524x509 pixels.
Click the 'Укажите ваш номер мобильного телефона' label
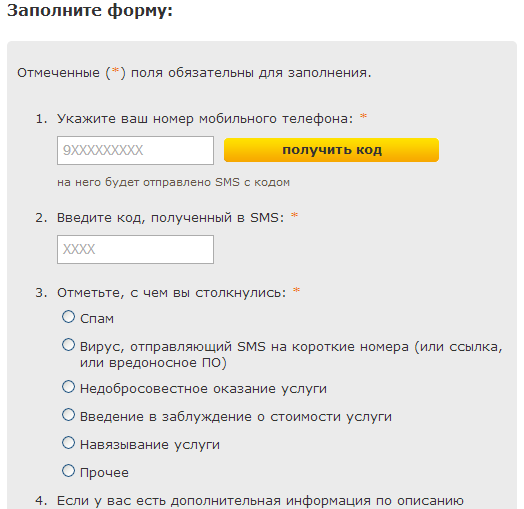[x=205, y=119]
